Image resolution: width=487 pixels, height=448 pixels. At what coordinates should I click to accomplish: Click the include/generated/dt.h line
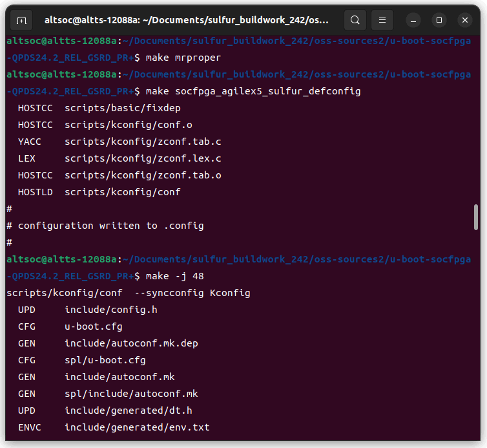click(x=128, y=411)
